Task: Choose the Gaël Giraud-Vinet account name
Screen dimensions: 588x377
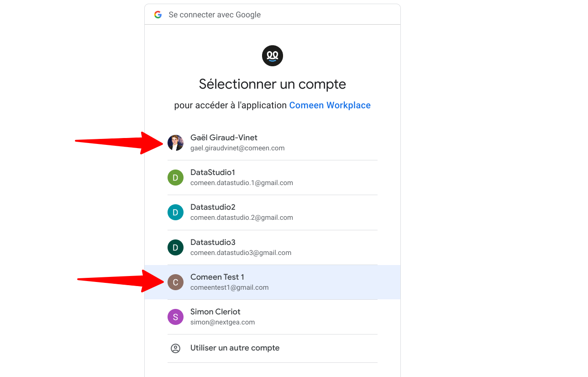Action: 224,138
